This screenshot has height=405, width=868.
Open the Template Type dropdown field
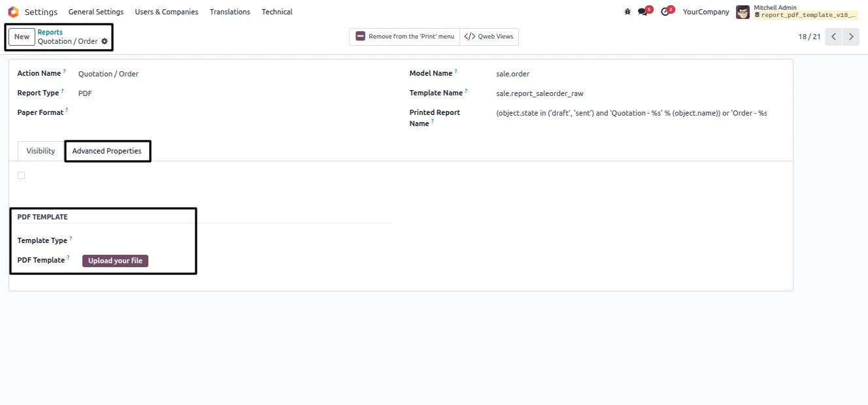[236, 240]
